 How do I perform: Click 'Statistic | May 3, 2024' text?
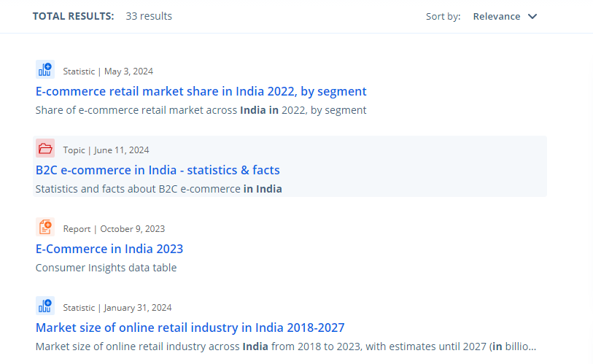108,71
